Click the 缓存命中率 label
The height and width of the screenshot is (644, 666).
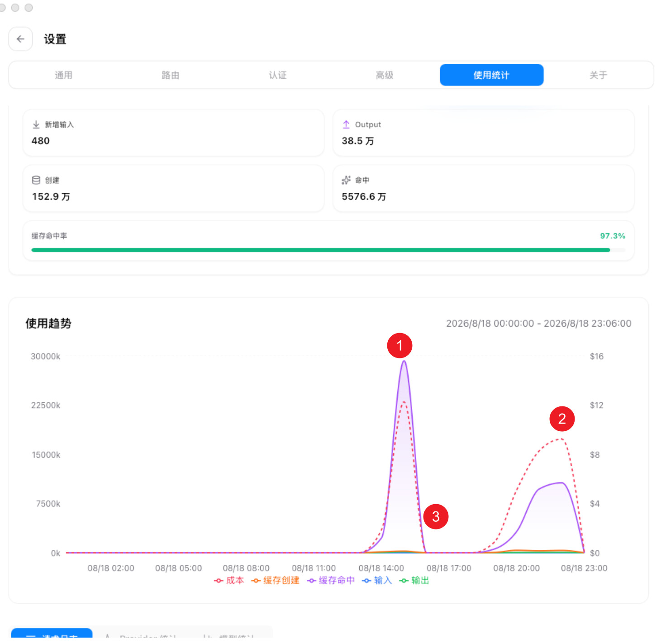click(49, 236)
